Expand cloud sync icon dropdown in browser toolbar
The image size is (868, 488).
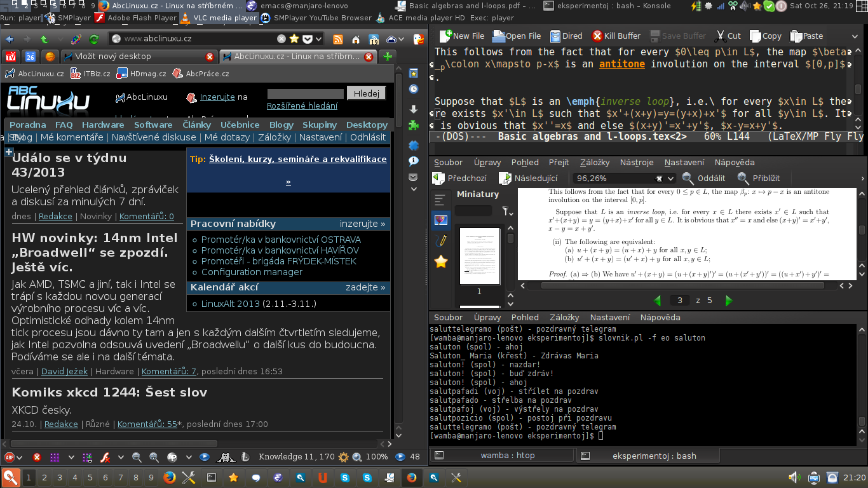[x=400, y=39]
